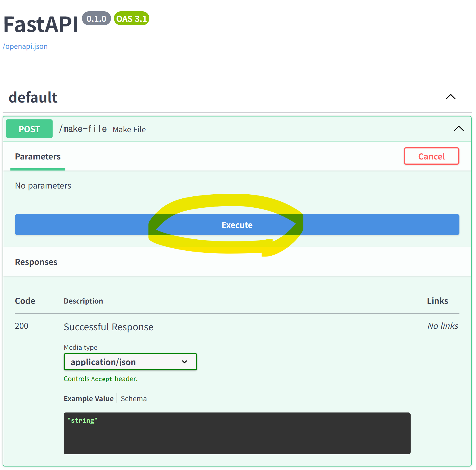Click the /make-file endpoint path

coord(83,129)
